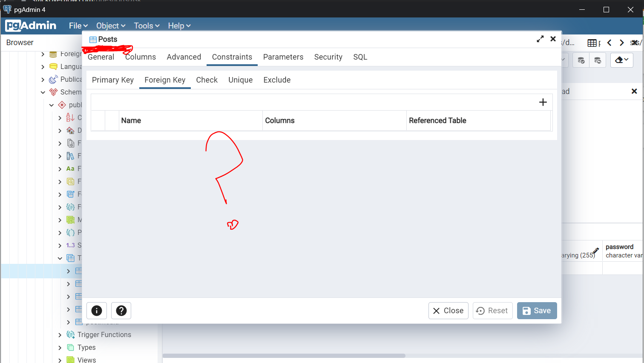
Task: Open the Object menu
Action: [111, 26]
